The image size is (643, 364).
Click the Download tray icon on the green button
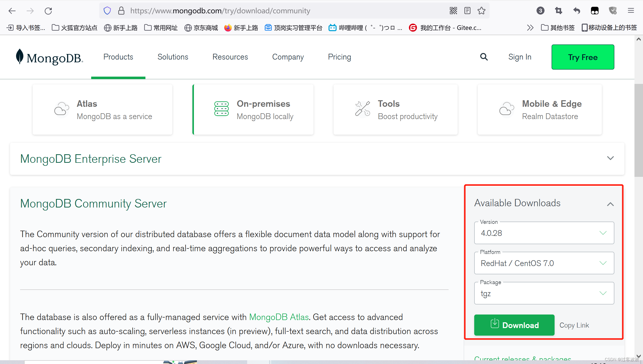(x=494, y=325)
